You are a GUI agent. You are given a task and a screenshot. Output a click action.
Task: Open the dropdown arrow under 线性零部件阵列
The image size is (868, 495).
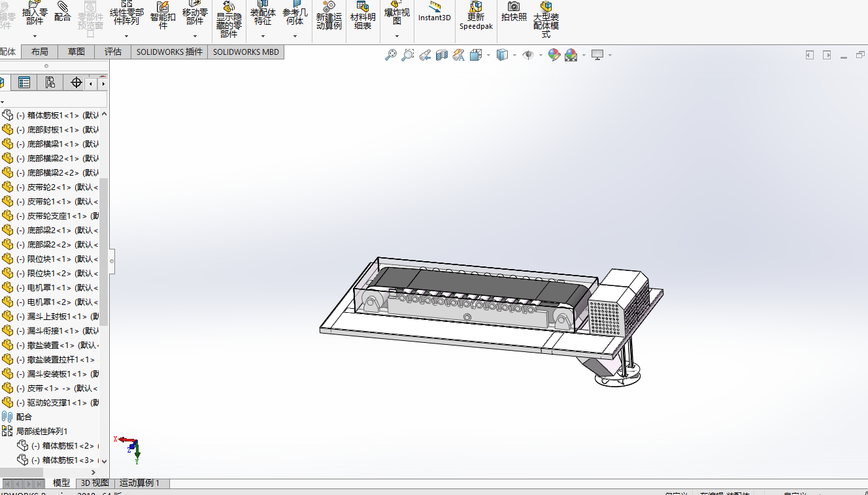pyautogui.click(x=126, y=36)
